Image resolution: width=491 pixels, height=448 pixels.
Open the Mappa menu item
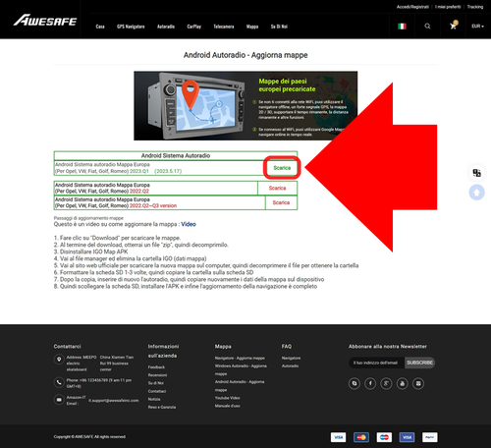(252, 27)
